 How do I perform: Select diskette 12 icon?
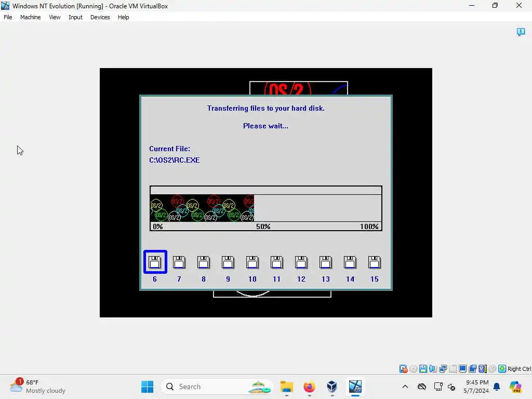click(301, 262)
